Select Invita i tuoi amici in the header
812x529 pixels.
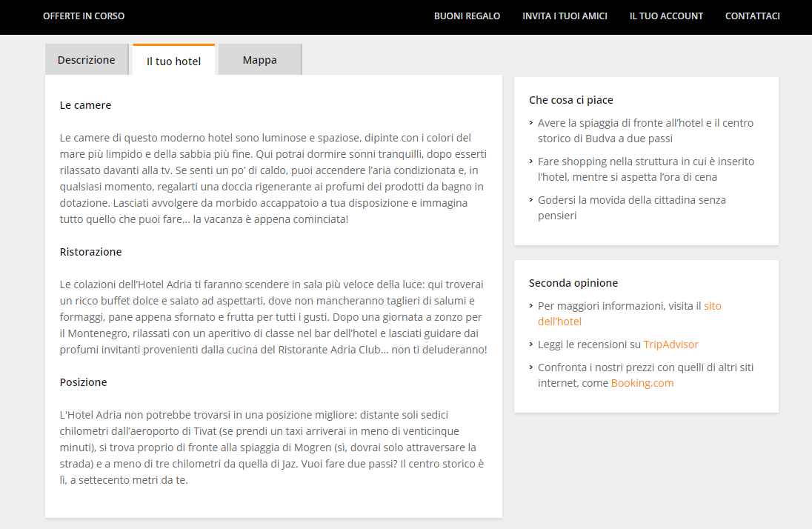[565, 16]
